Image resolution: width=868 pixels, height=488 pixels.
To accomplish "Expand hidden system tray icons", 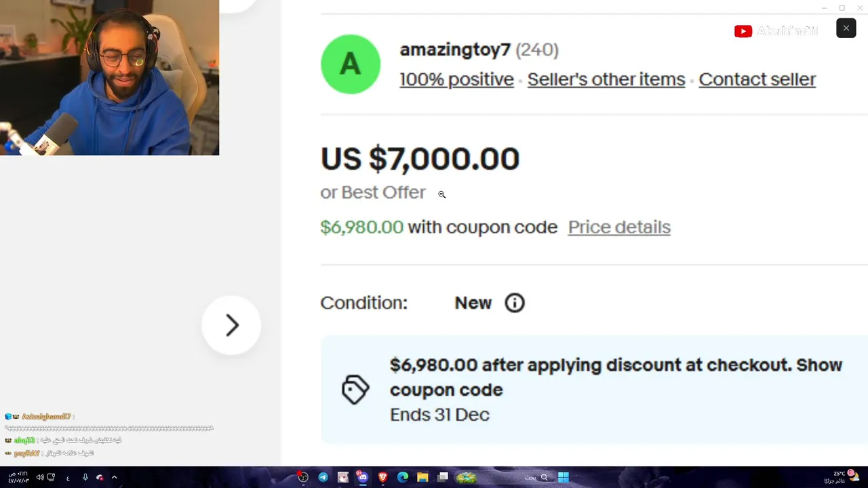I will tap(114, 477).
